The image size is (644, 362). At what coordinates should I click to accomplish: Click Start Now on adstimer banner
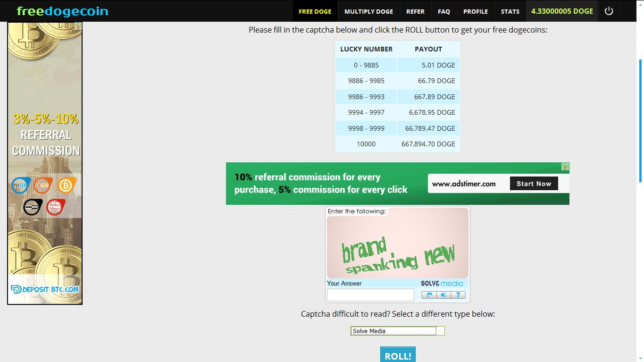click(534, 184)
